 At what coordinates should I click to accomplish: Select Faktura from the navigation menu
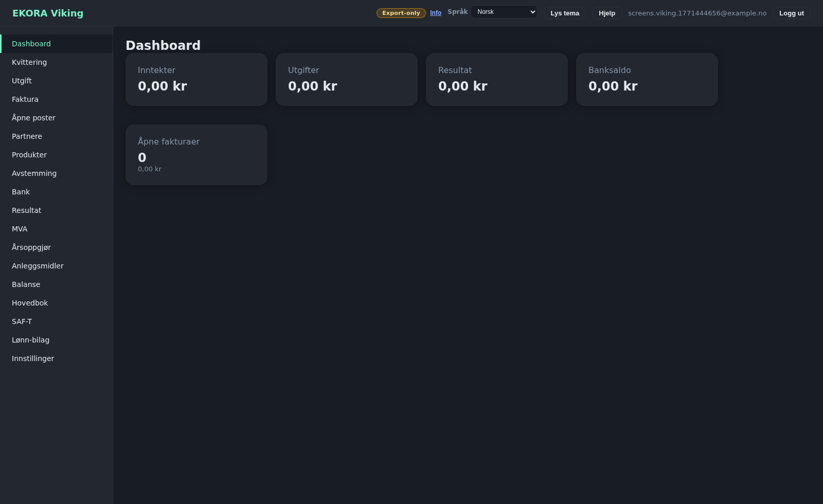(25, 99)
